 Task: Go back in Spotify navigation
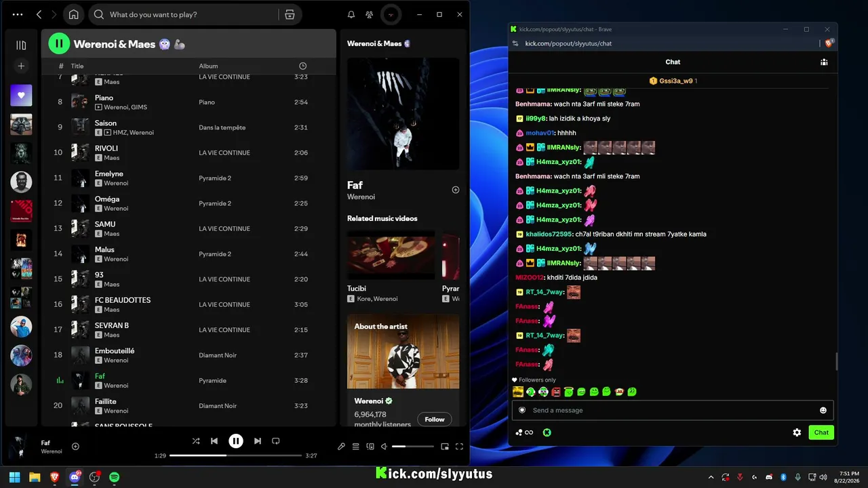[39, 14]
